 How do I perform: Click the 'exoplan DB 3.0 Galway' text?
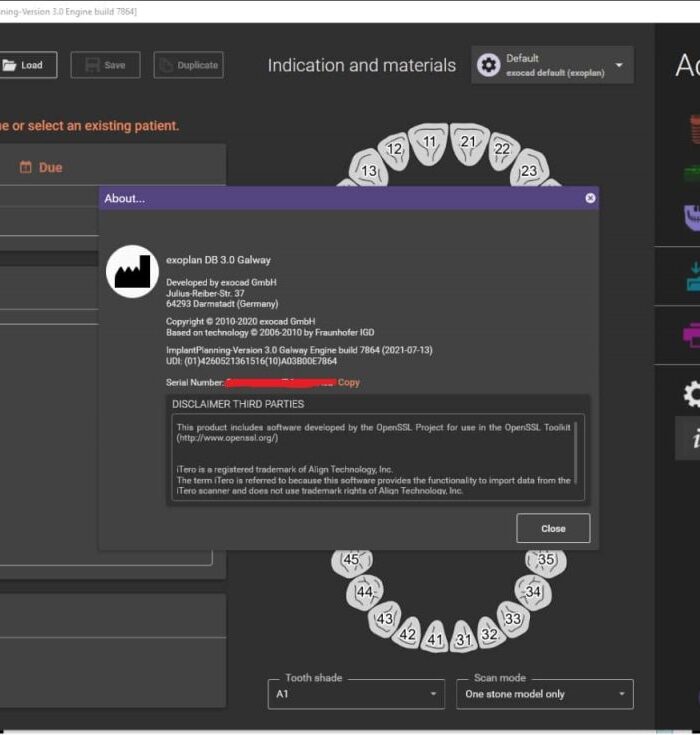pyautogui.click(x=218, y=260)
